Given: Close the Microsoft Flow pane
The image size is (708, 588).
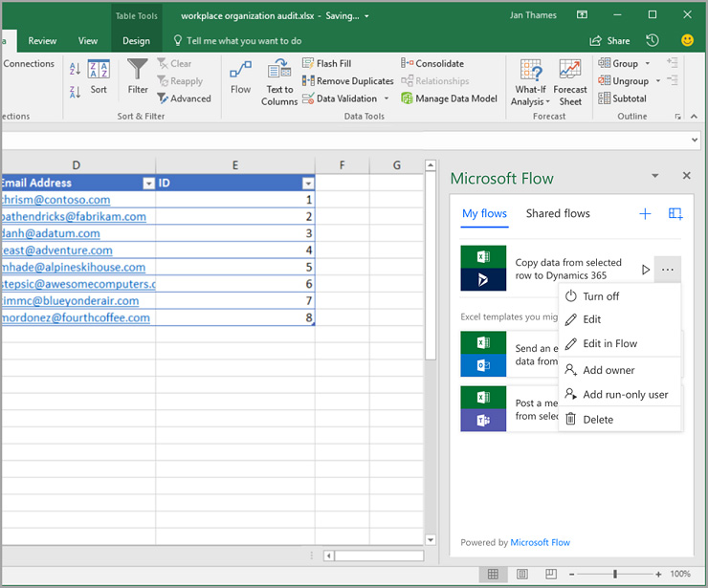Looking at the screenshot, I should click(x=687, y=175).
